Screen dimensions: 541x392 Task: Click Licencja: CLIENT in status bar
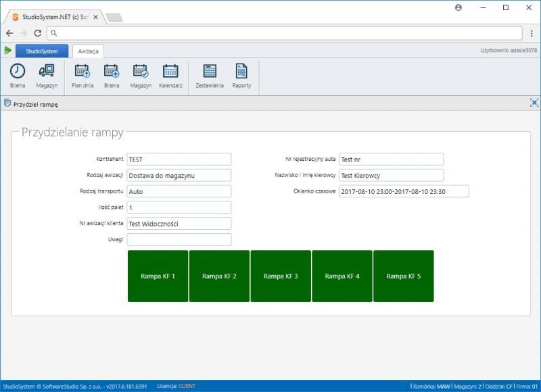tap(176, 386)
